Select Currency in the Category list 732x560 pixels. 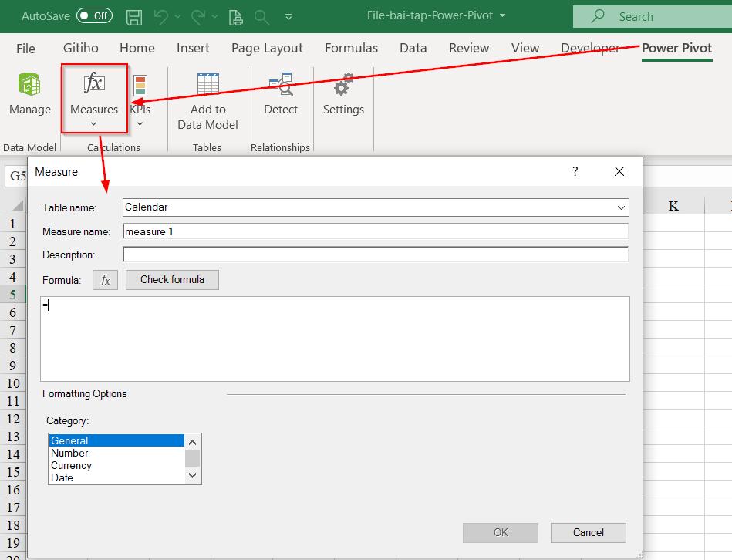71,465
